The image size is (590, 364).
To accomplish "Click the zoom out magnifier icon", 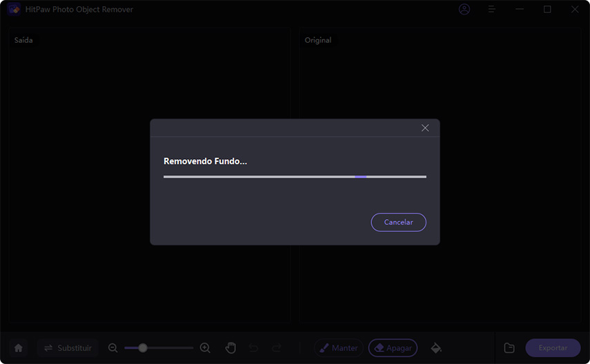I will [113, 348].
